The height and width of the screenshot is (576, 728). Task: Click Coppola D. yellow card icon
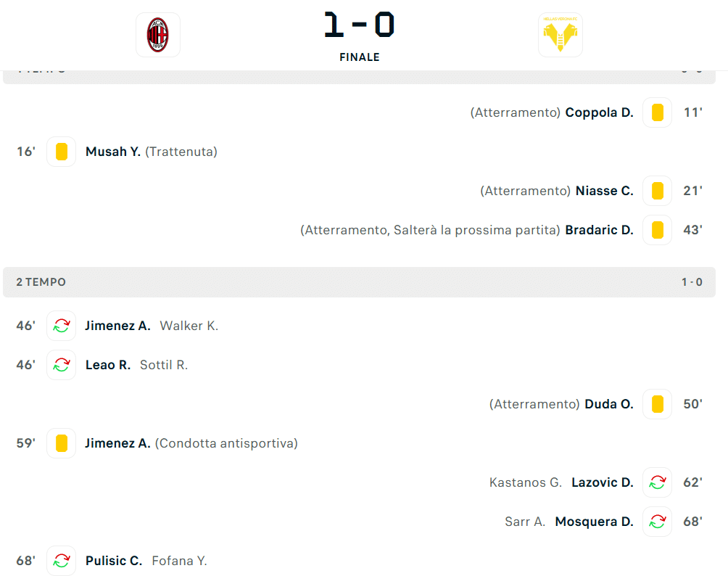coord(657,112)
